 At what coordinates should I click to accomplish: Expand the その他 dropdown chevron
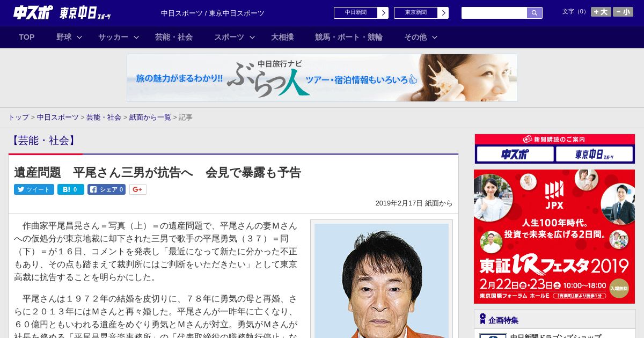click(435, 37)
